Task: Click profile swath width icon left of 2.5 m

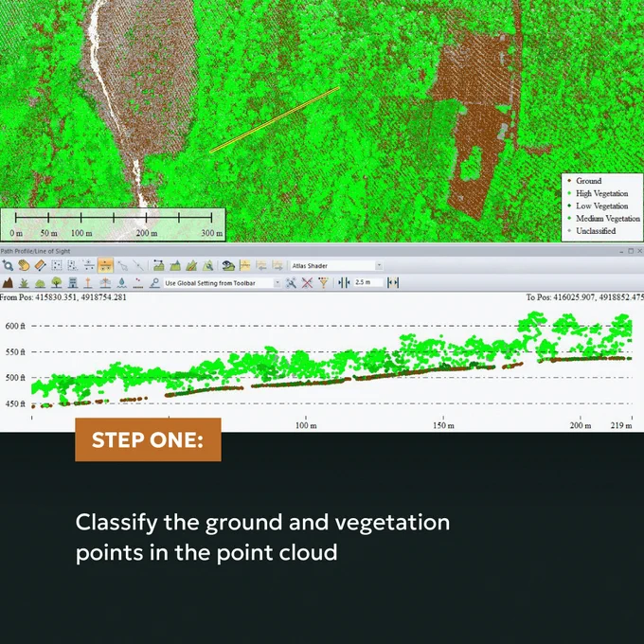Action: (x=344, y=282)
